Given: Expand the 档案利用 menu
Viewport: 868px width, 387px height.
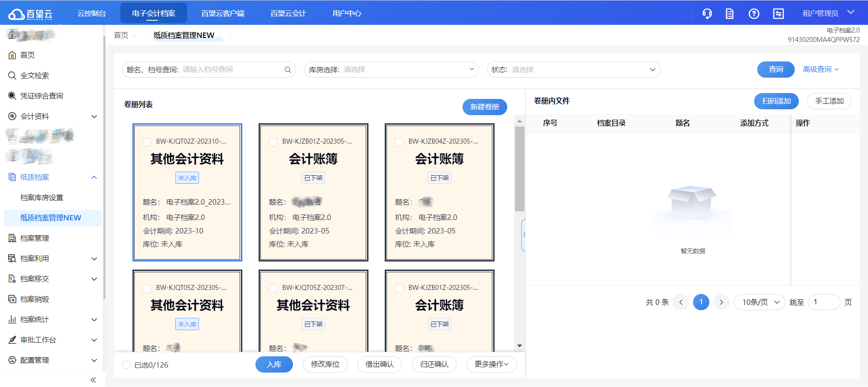Looking at the screenshot, I should [x=94, y=259].
